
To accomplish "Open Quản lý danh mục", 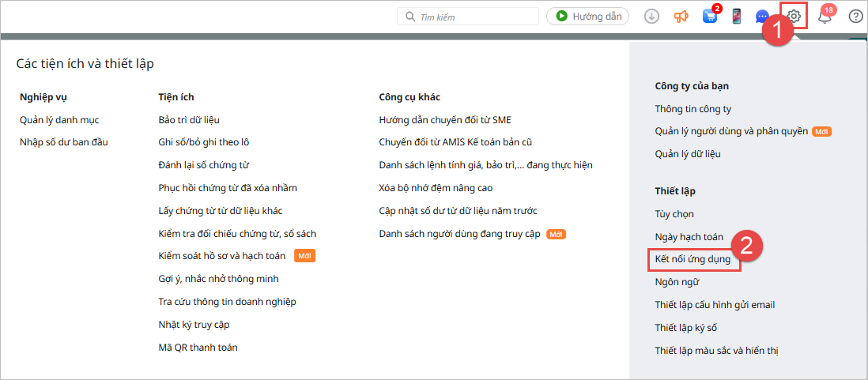I will tap(59, 120).
